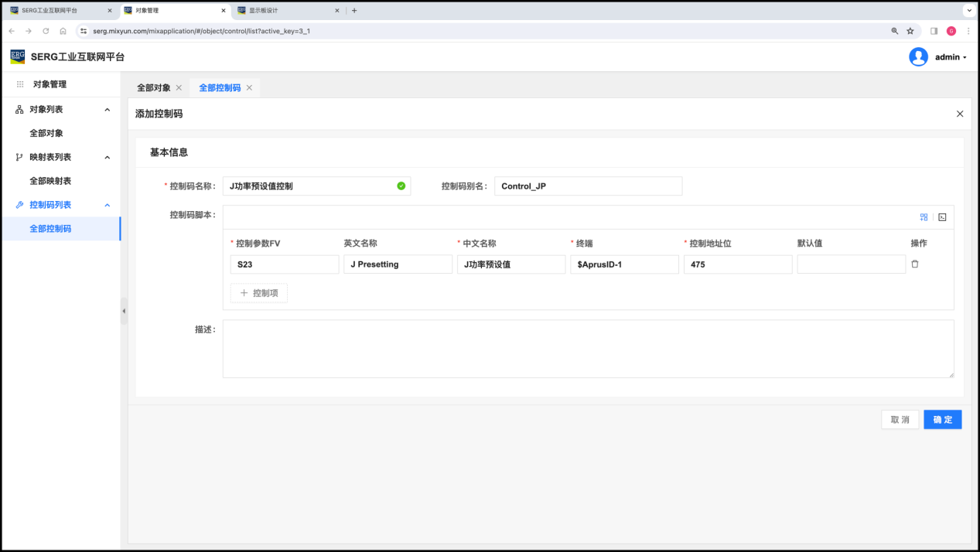
Task: Select 全部映射表 in the sidebar
Action: pos(50,181)
